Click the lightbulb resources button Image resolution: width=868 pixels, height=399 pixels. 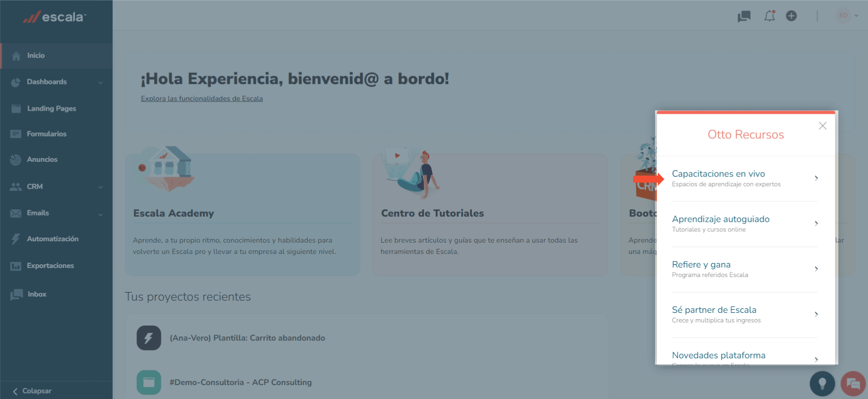pos(822,384)
